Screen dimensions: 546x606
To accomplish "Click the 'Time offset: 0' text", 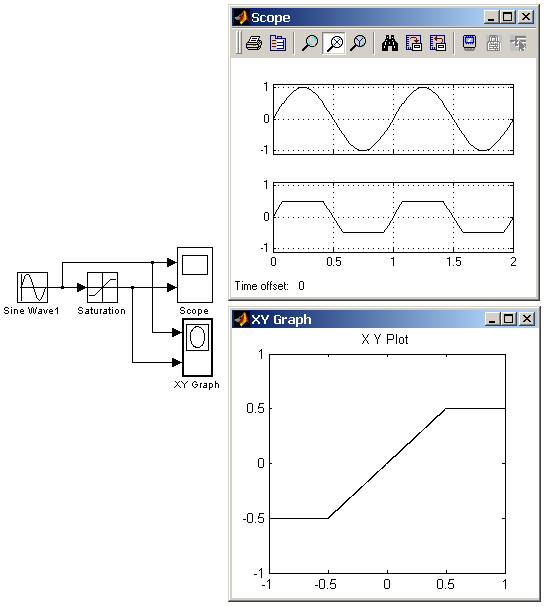I will tap(270, 286).
